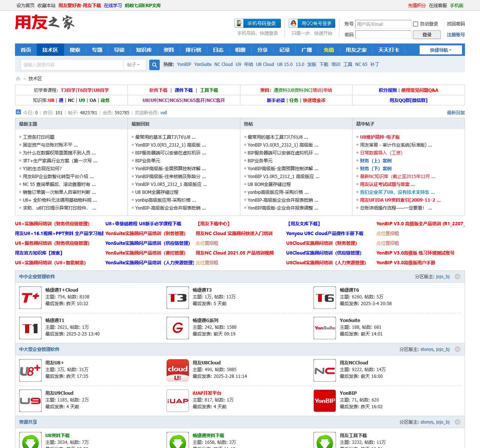Image resolution: width=480 pixels, height=448 pixels.
Task: Focus the 用户名/Email input field
Action: (383, 24)
